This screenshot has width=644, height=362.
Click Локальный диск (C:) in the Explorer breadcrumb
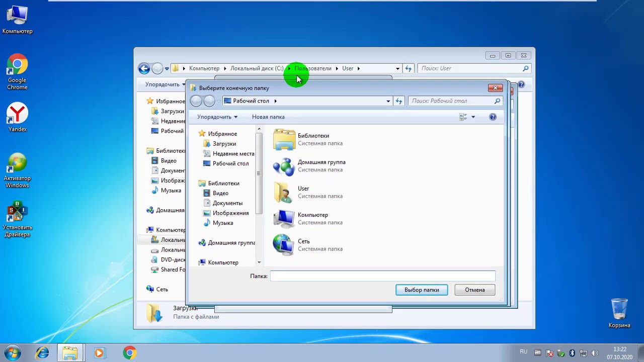pyautogui.click(x=257, y=68)
